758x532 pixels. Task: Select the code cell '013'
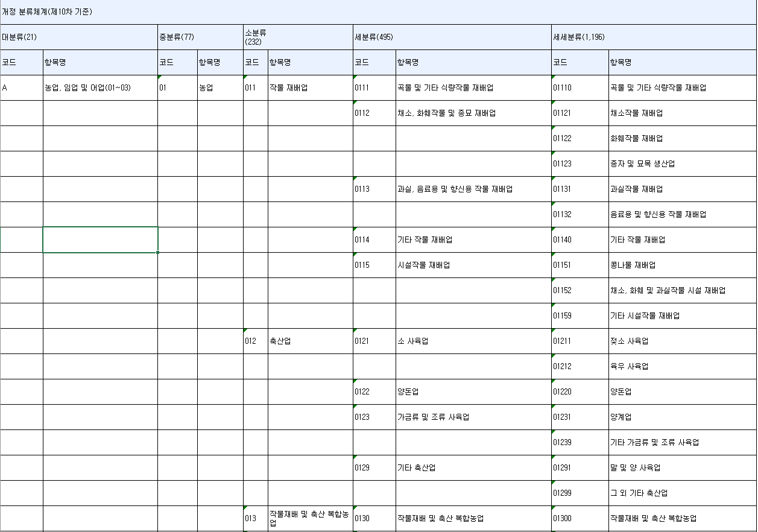(x=256, y=518)
